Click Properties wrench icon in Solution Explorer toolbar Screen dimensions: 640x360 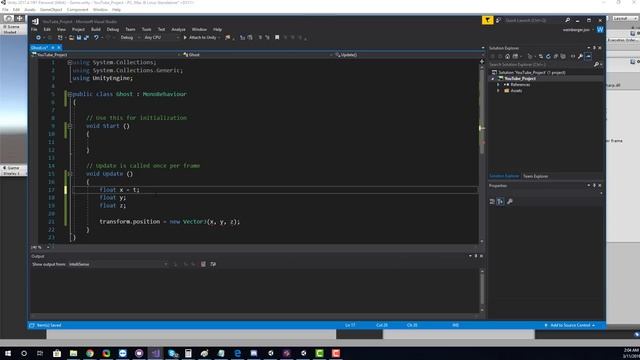[580, 56]
